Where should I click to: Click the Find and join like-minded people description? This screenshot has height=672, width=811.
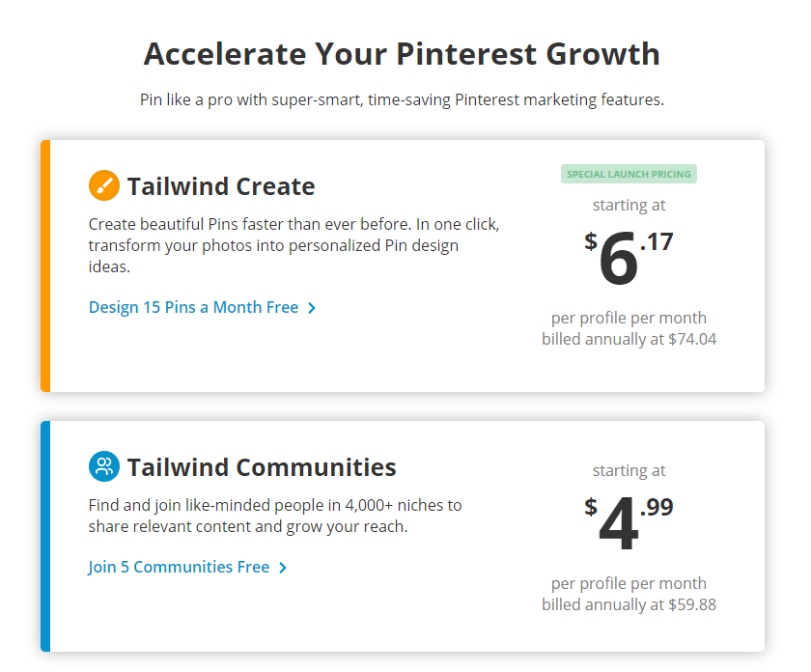275,516
